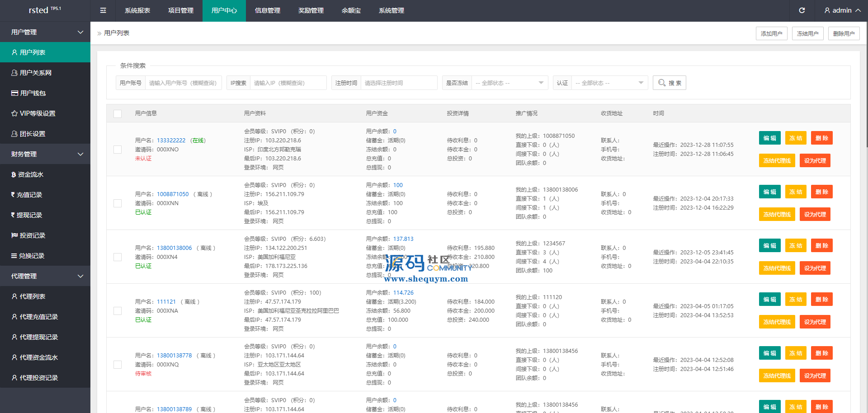Viewport: 868px width, 413px height.
Task: Click 编辑 for user 111121
Action: [770, 299]
